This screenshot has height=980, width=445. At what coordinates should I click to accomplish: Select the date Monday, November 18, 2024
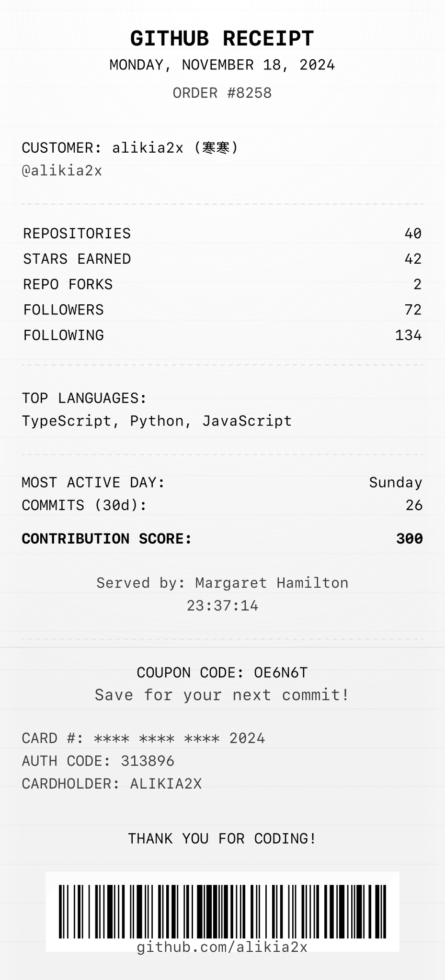pos(222,65)
